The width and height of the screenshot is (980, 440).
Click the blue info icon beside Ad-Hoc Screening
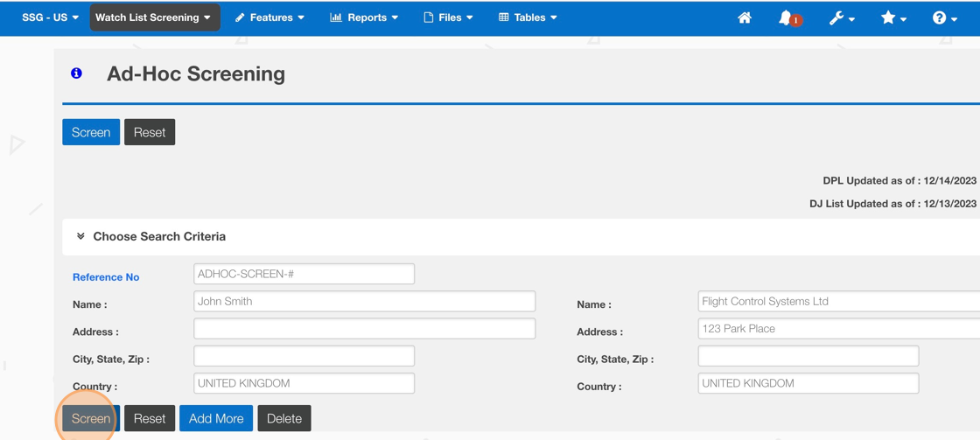point(76,73)
